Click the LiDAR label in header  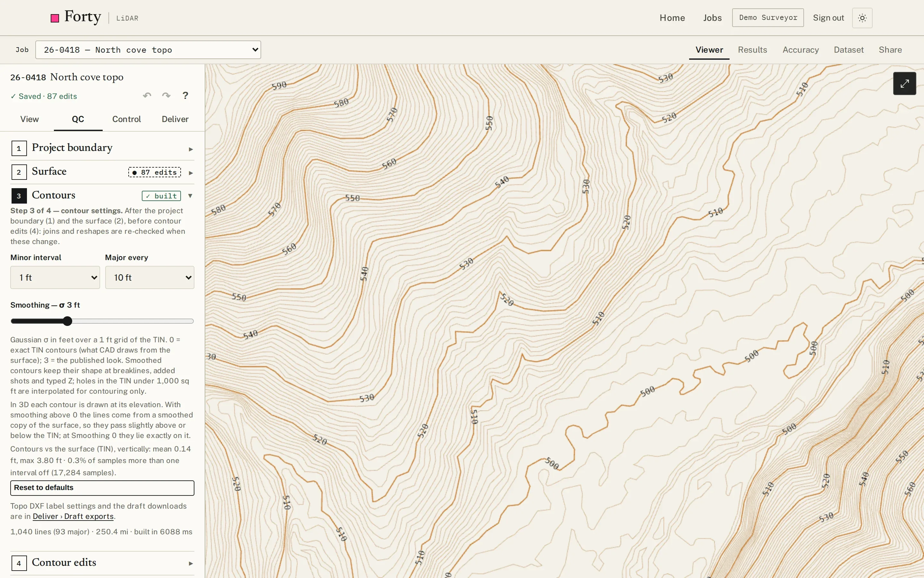[127, 18]
